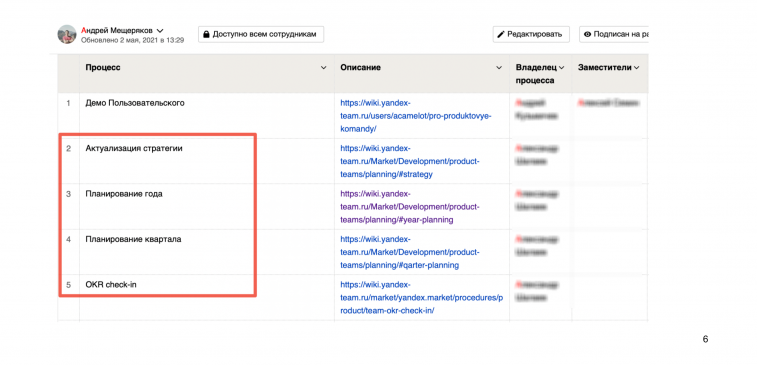Screen dimensions: 757x365
Task: Open the Процесс column dropdown arrow
Action: [x=323, y=68]
